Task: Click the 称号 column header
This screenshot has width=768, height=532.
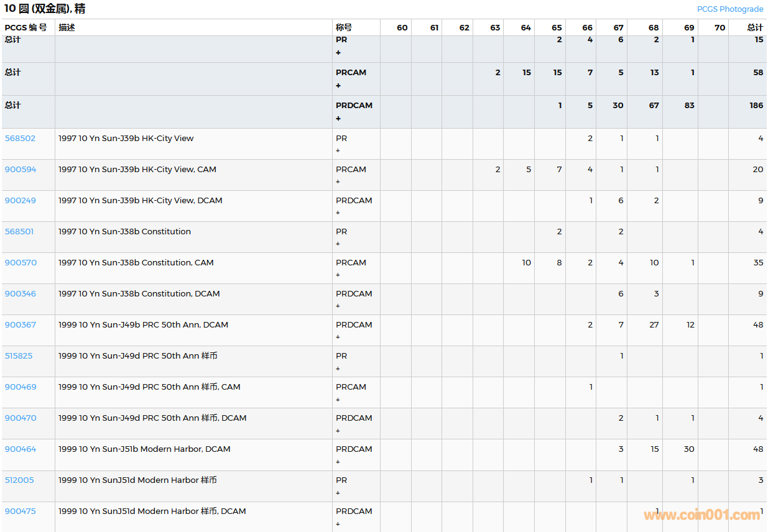Action: point(344,27)
